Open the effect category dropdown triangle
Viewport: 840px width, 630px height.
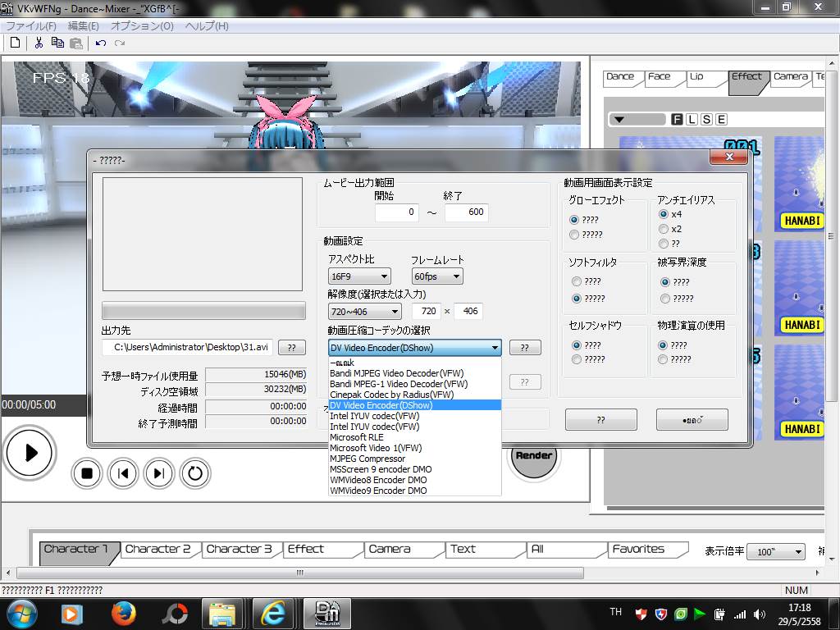tap(619, 120)
